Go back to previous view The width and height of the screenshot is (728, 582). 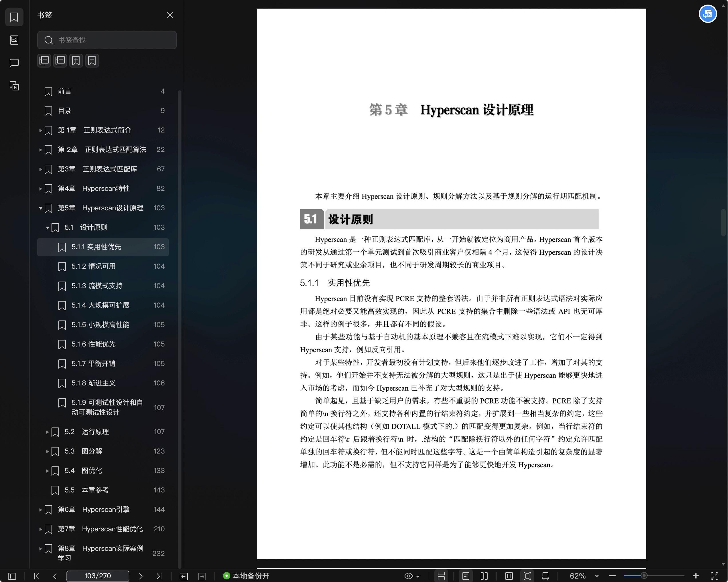pyautogui.click(x=184, y=576)
